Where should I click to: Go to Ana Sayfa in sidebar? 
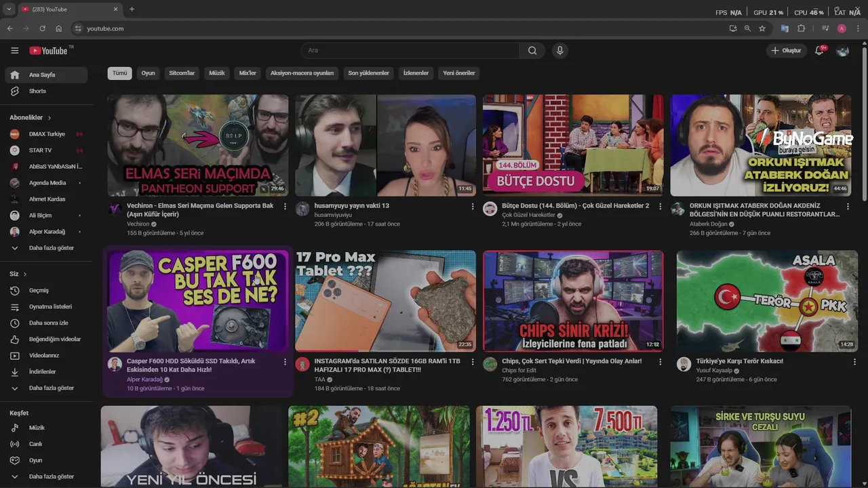[45, 75]
